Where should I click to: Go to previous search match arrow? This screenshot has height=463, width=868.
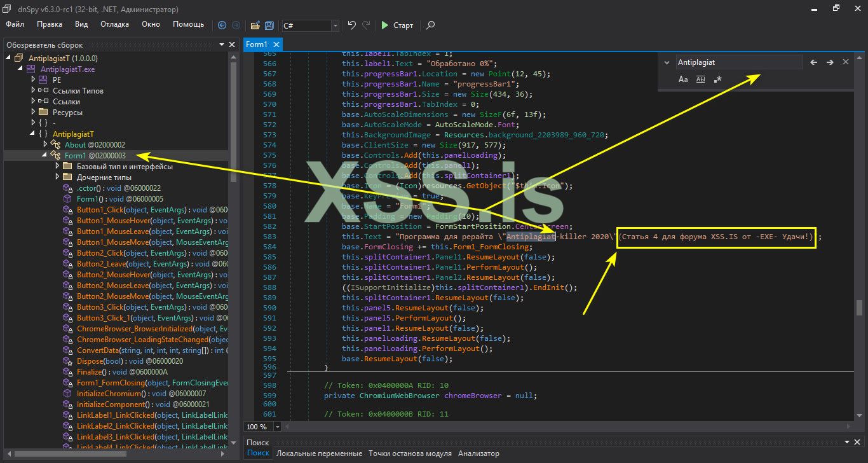[x=813, y=62]
